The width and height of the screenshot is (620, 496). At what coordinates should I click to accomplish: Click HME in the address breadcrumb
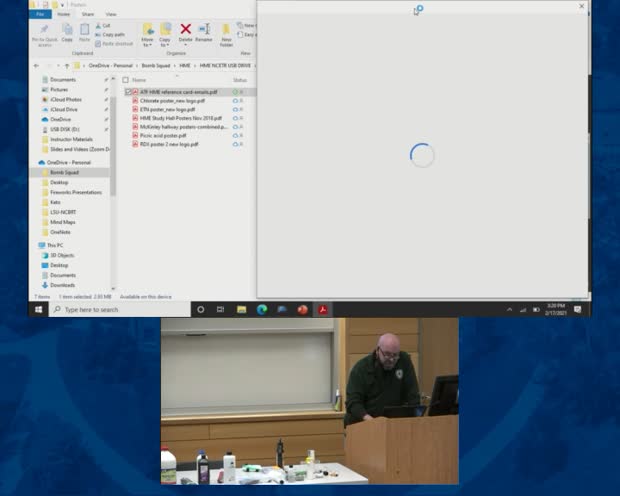pos(185,66)
